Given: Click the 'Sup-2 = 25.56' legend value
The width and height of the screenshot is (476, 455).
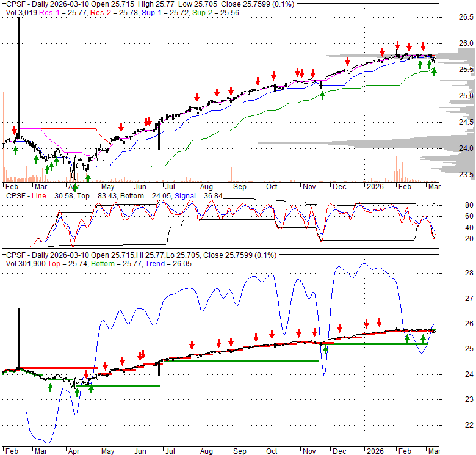Looking at the screenshot, I should click(215, 13).
